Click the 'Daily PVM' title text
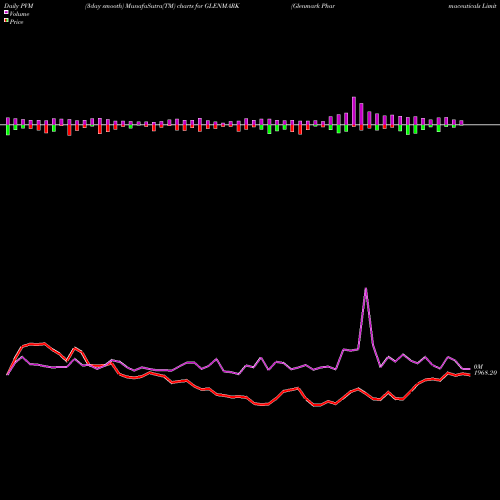 point(19,6)
